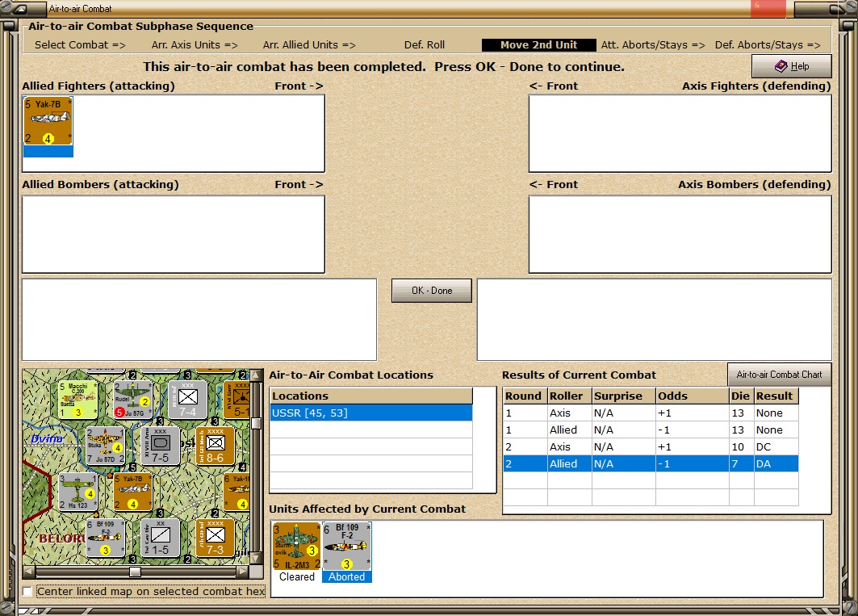This screenshot has height=616, width=858.
Task: Go to the Def. Roll subphase step
Action: (424, 45)
